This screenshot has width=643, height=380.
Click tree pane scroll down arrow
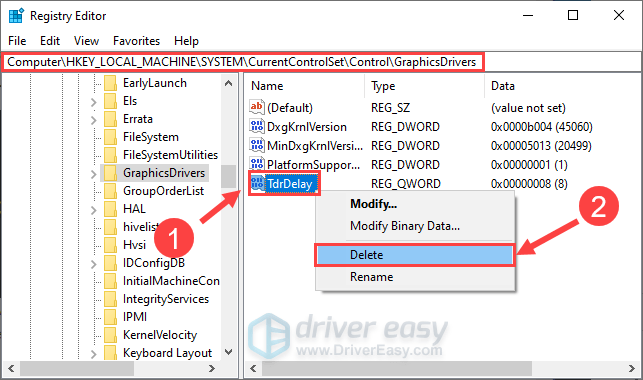(x=229, y=352)
